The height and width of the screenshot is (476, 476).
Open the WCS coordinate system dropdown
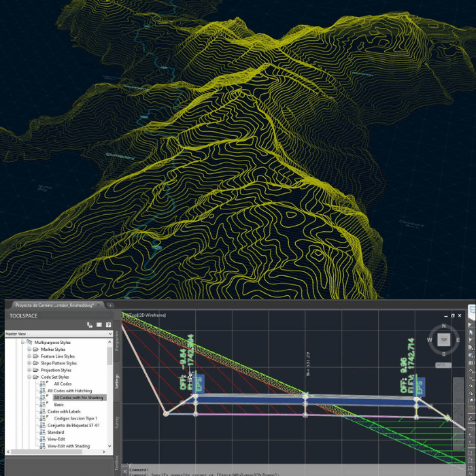[443, 365]
